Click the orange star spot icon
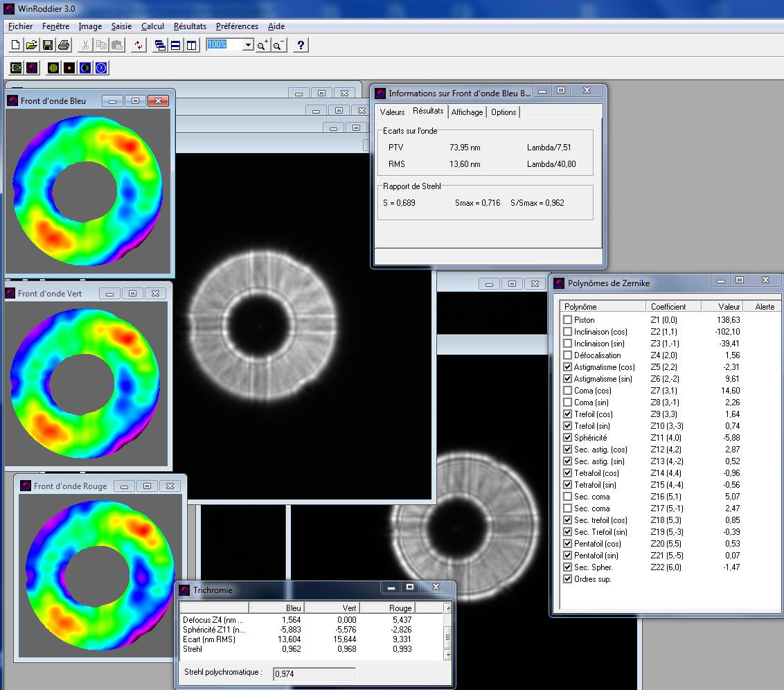Screen dimensions: 784x690 click(69, 68)
